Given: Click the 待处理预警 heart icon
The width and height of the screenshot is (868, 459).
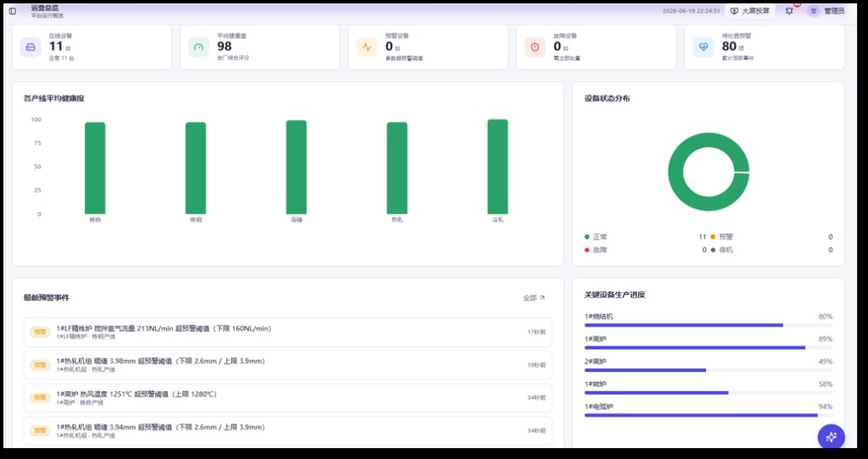Looking at the screenshot, I should pyautogui.click(x=703, y=47).
